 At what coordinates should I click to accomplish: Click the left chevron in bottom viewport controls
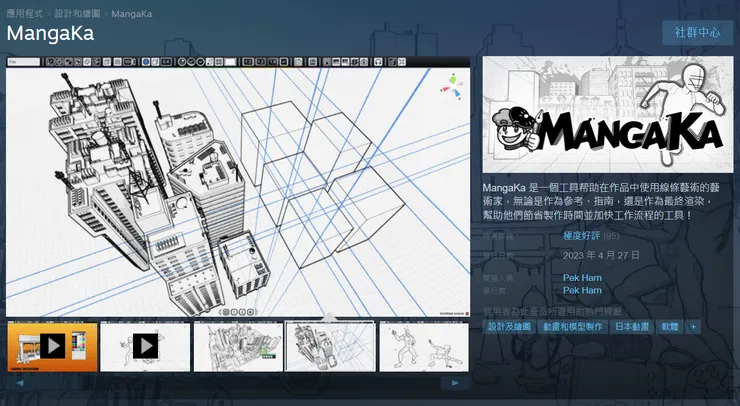point(219,312)
